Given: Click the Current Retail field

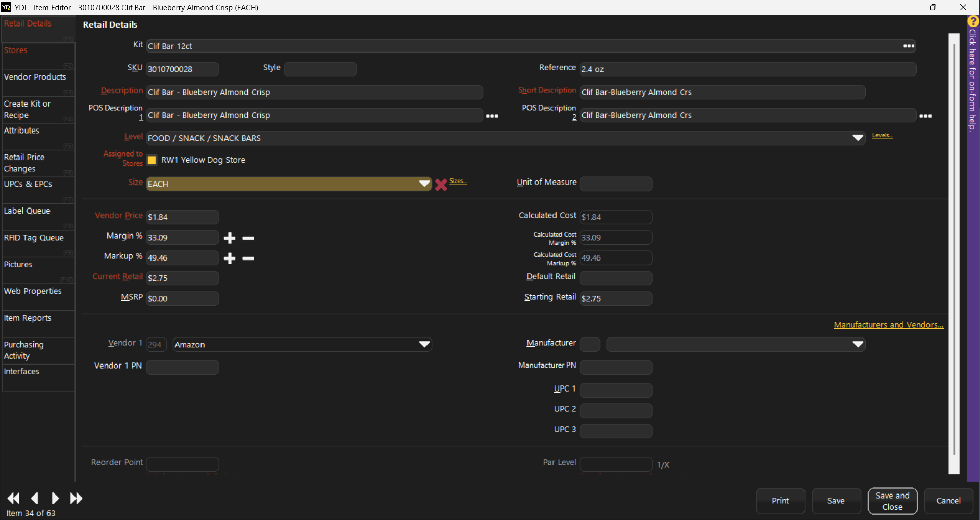Looking at the screenshot, I should point(183,278).
